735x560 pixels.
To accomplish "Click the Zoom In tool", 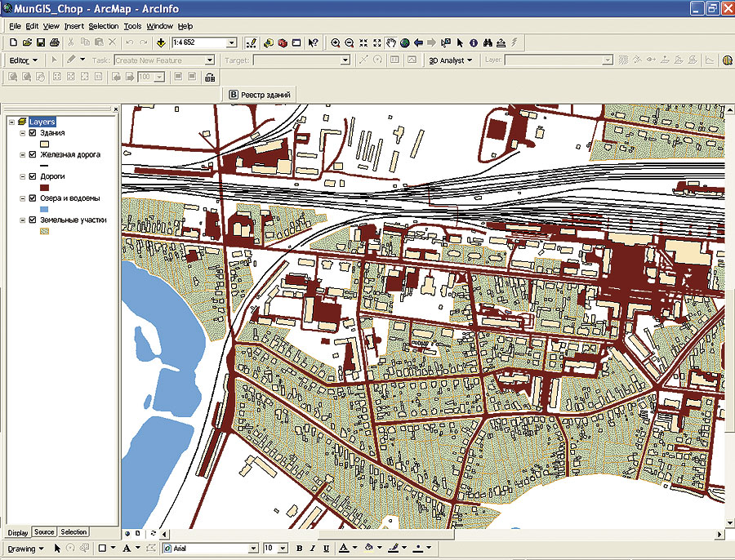I will [x=336, y=42].
